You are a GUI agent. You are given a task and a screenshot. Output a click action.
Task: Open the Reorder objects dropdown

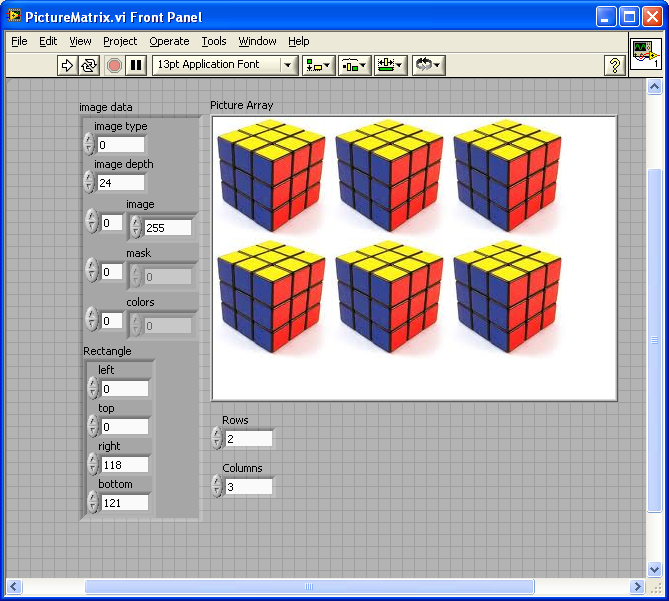[x=428, y=65]
